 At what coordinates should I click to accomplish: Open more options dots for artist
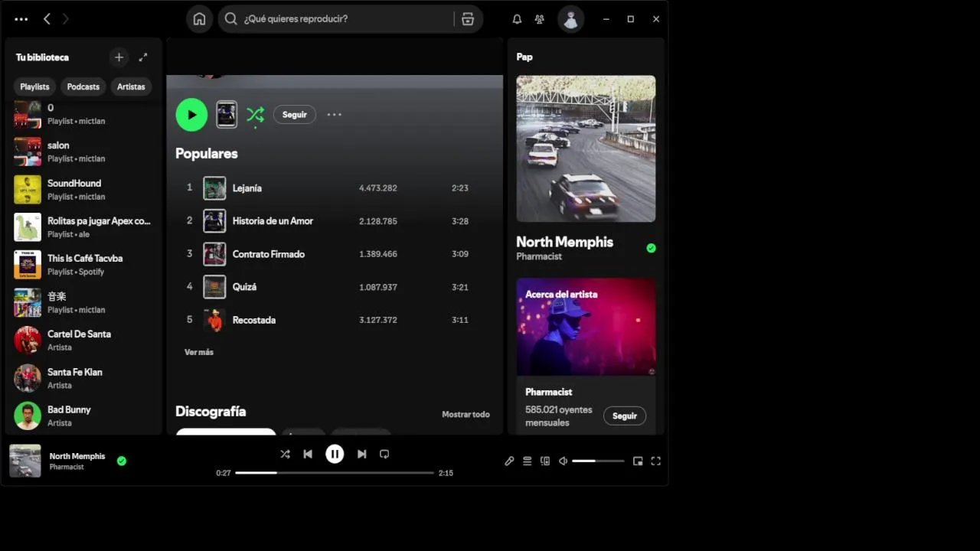tap(335, 115)
